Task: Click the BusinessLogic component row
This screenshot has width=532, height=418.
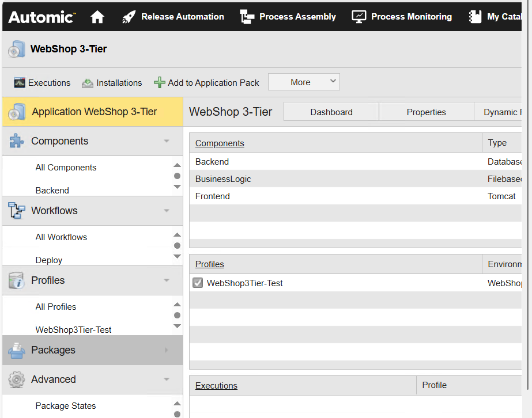Action: pos(355,178)
